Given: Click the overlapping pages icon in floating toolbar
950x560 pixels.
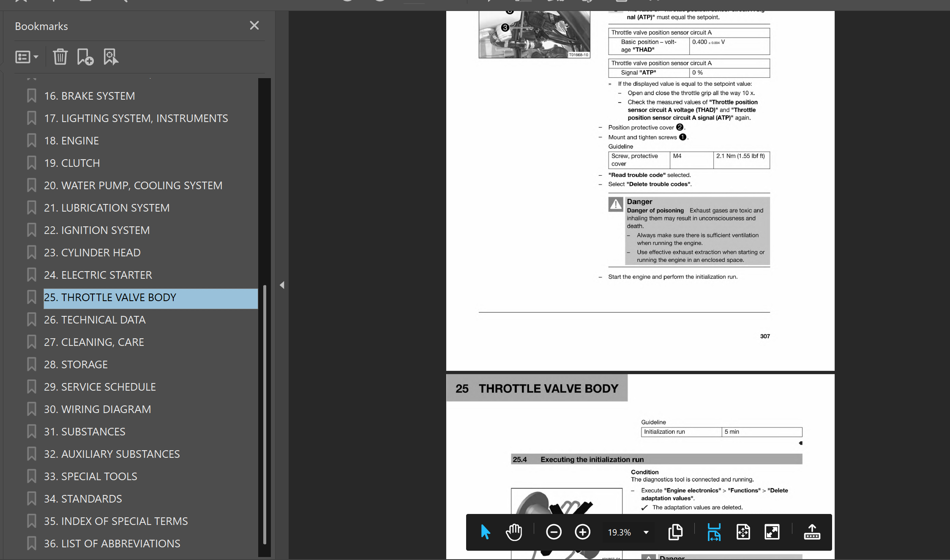Looking at the screenshot, I should point(675,532).
